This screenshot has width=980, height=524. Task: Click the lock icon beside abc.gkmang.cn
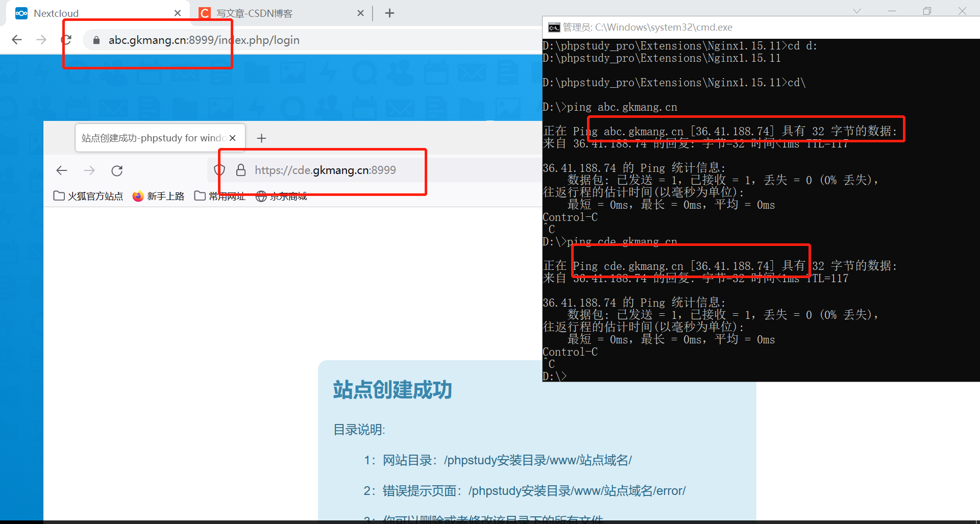[96, 40]
